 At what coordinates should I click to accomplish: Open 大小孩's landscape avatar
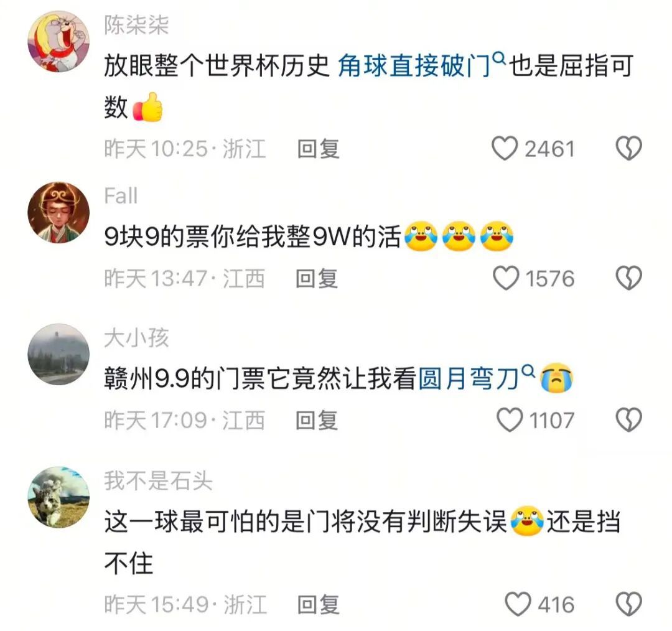tap(58, 354)
